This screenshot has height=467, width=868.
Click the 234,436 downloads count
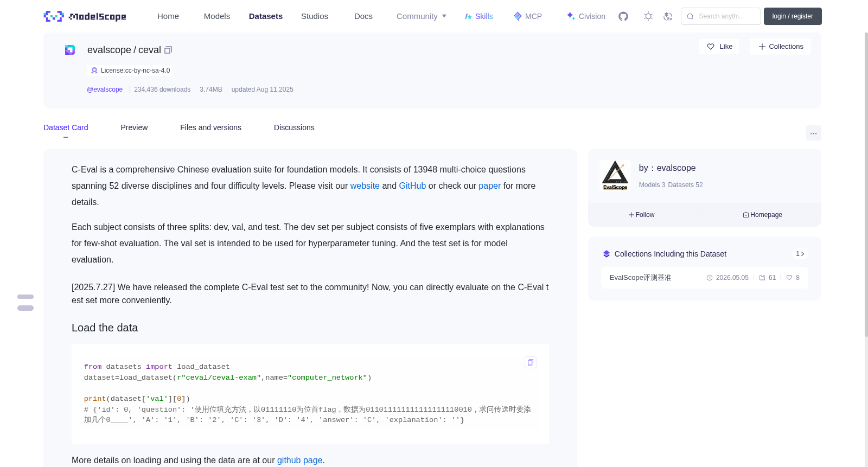click(162, 89)
